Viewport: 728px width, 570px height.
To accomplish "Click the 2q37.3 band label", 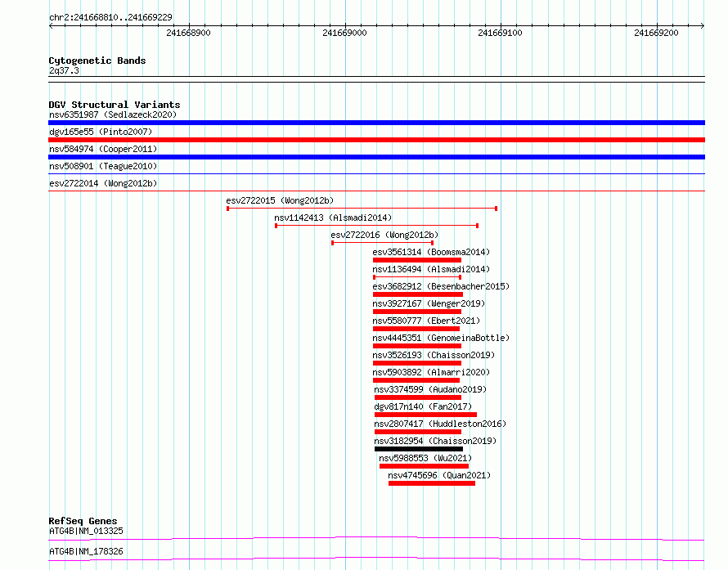I will [x=64, y=71].
